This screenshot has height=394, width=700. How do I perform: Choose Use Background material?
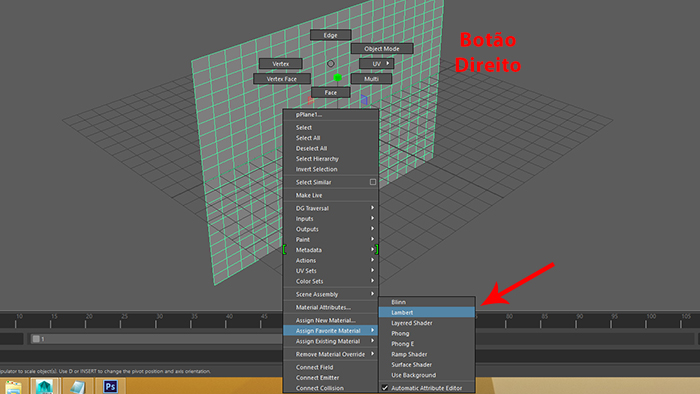click(x=427, y=375)
